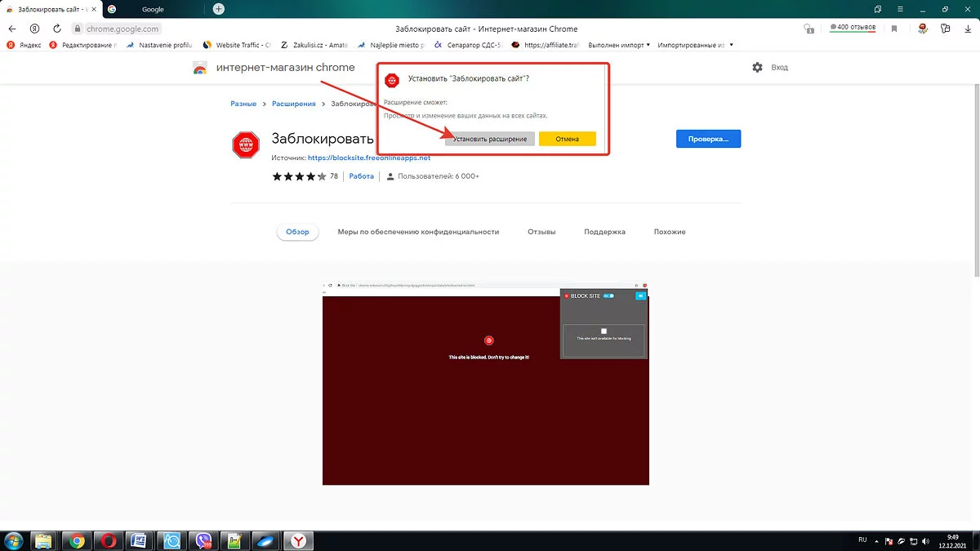Image resolution: width=980 pixels, height=551 pixels.
Task: Click the five-star rating row
Action: [x=300, y=176]
